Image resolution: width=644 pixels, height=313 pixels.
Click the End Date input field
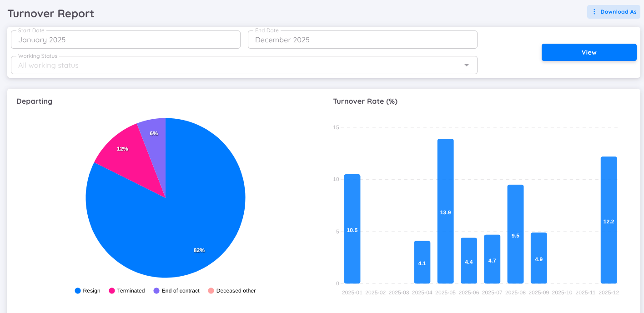coord(362,40)
